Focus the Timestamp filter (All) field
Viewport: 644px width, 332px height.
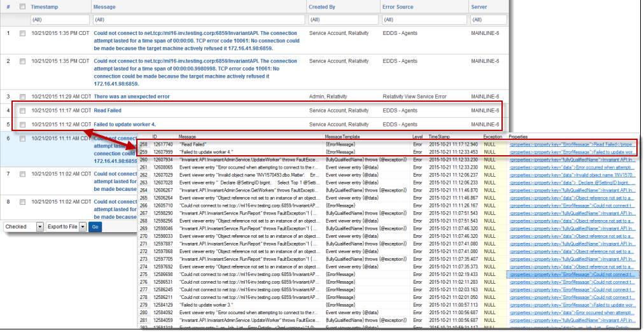[x=59, y=20]
